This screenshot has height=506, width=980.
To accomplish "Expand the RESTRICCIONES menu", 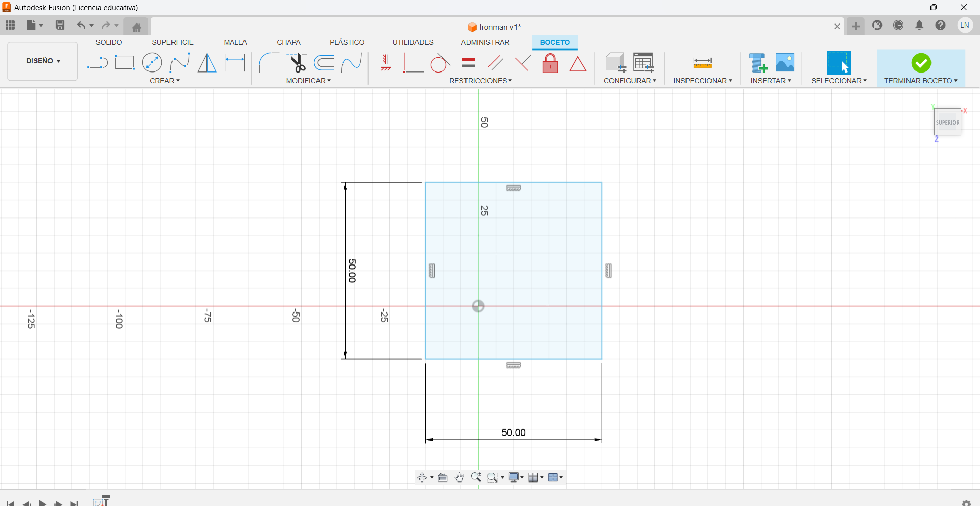I will 480,81.
